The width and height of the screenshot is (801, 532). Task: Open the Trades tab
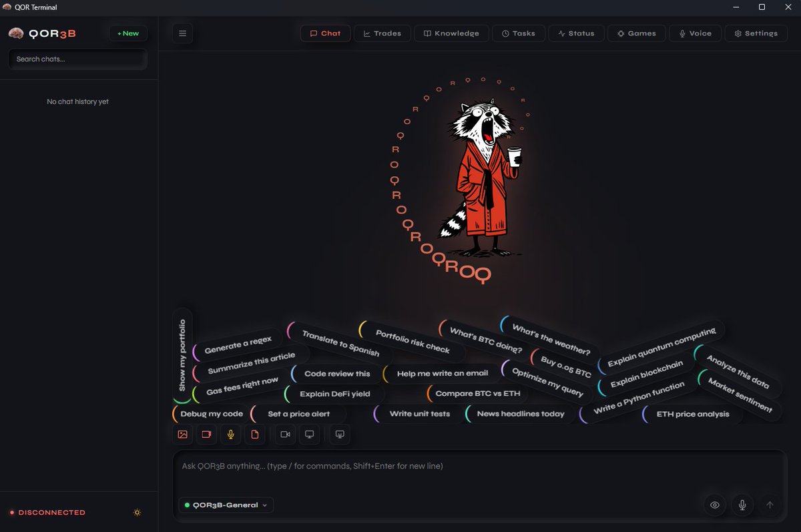pyautogui.click(x=382, y=33)
